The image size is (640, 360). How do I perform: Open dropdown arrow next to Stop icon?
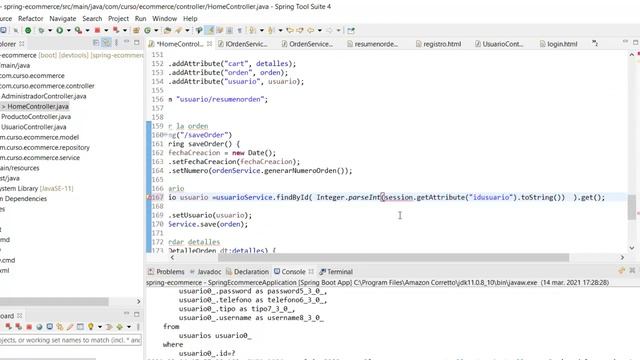[106, 30]
